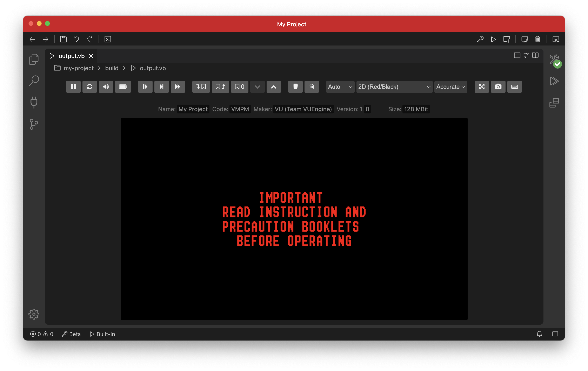Open Source Control in sidebar
Screen dimensions: 588x371
pyautogui.click(x=34, y=124)
